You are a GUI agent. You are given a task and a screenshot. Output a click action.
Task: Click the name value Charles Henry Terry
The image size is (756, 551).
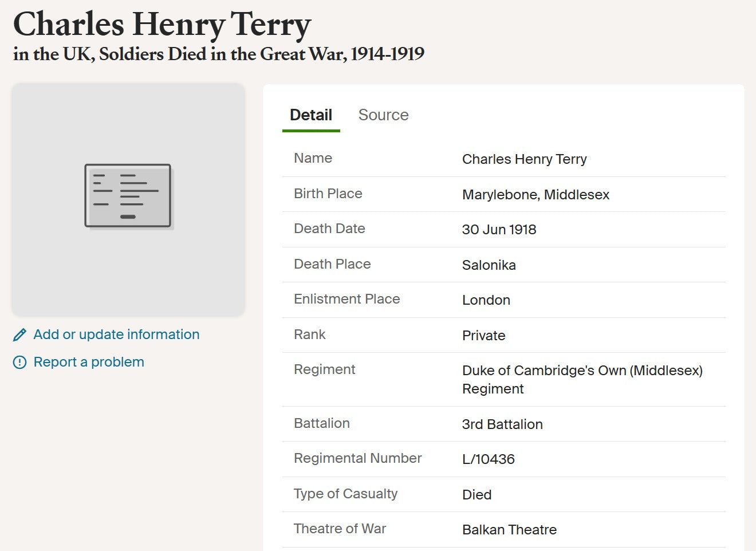click(x=524, y=159)
